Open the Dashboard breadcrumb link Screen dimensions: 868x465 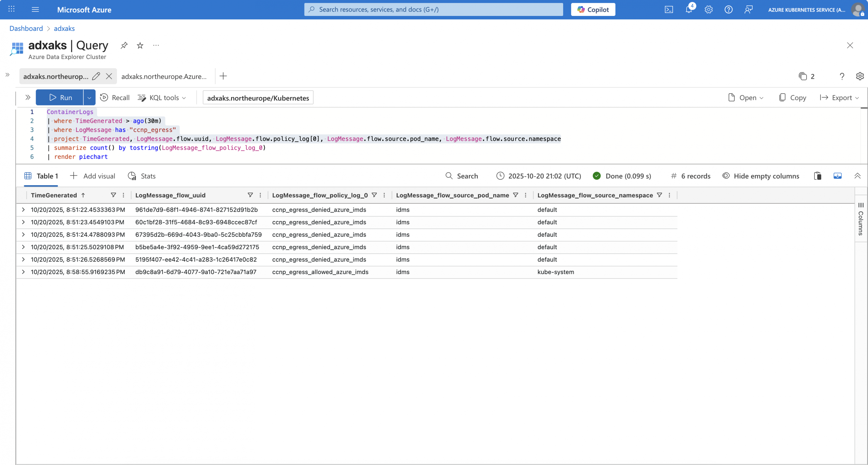[26, 28]
